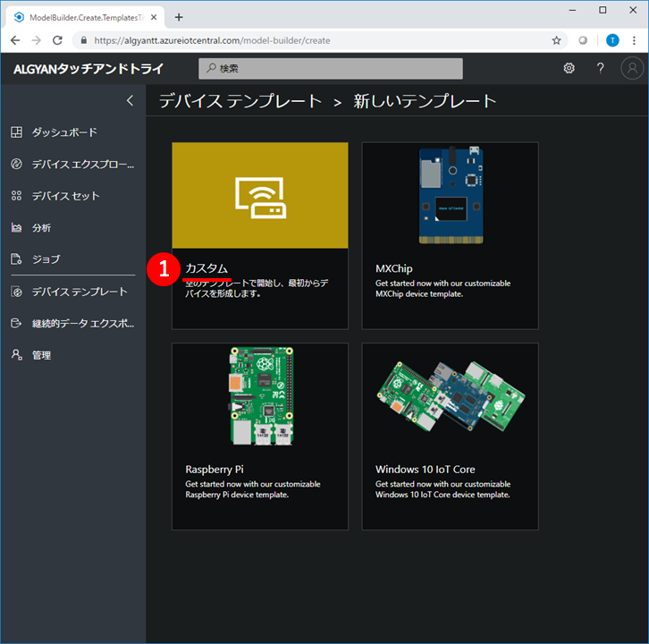The height and width of the screenshot is (644, 649).
Task: Click the ALGYANタッチアンドトライ application title
Action: pos(88,68)
